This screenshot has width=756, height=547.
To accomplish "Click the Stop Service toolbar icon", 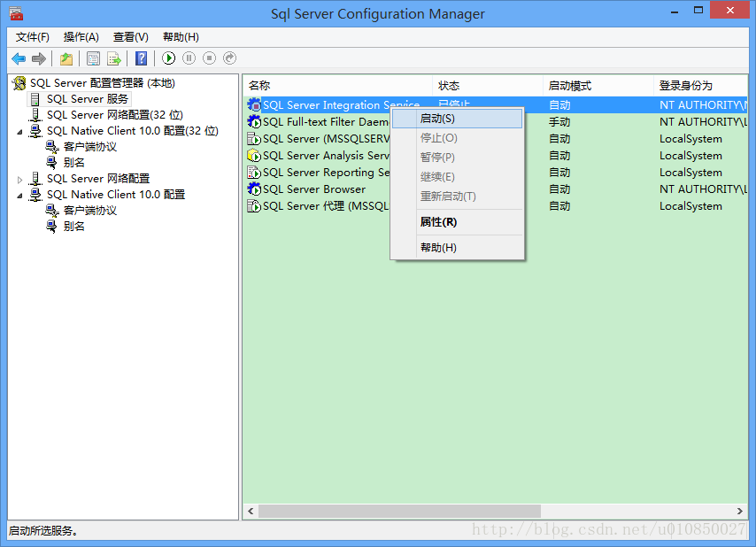I will click(x=209, y=58).
